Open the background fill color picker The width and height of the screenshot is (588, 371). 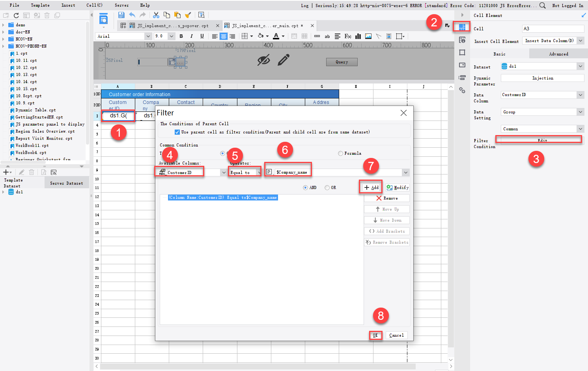click(x=263, y=36)
